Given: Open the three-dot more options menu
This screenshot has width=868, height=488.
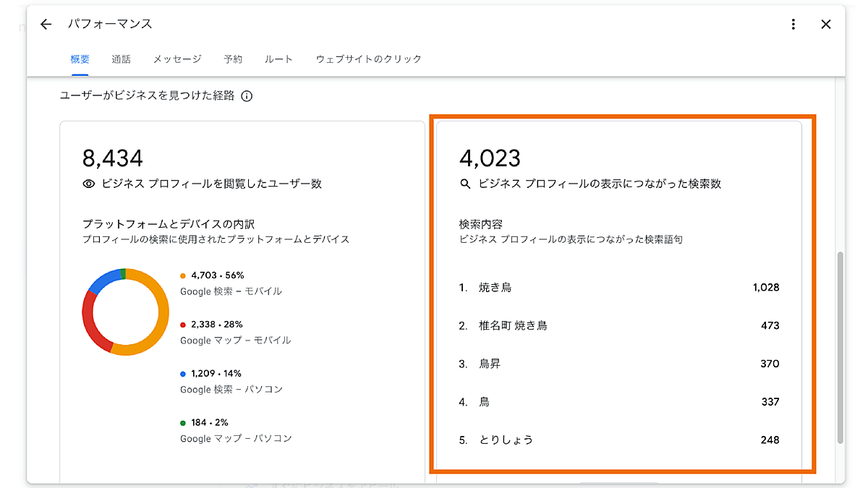Looking at the screenshot, I should click(x=793, y=25).
